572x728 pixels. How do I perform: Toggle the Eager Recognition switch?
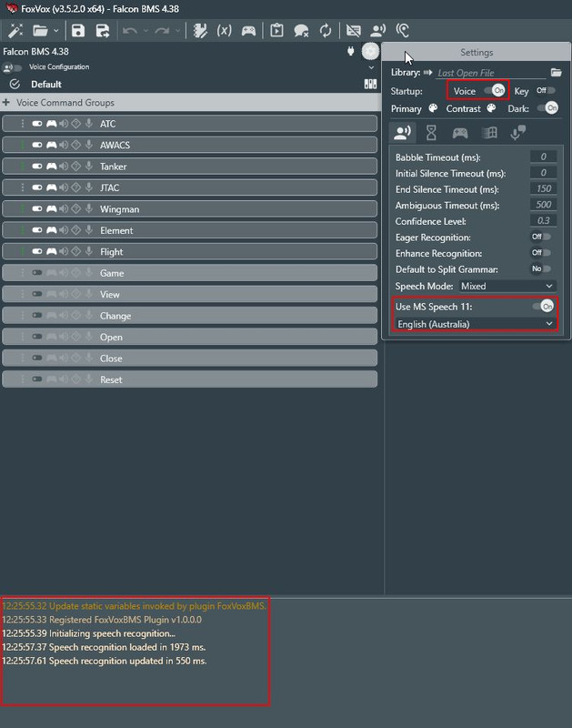point(541,237)
